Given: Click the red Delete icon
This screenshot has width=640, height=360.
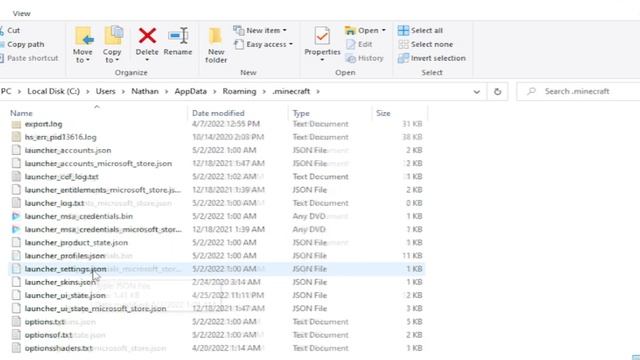Looking at the screenshot, I should pos(147,36).
